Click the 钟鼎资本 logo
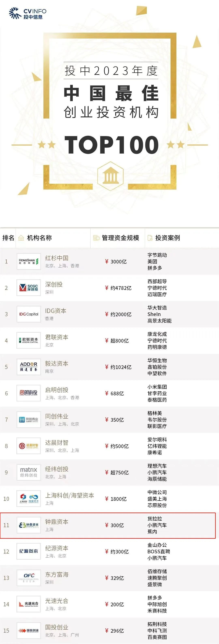The height and width of the screenshot is (644, 219). coord(29,525)
